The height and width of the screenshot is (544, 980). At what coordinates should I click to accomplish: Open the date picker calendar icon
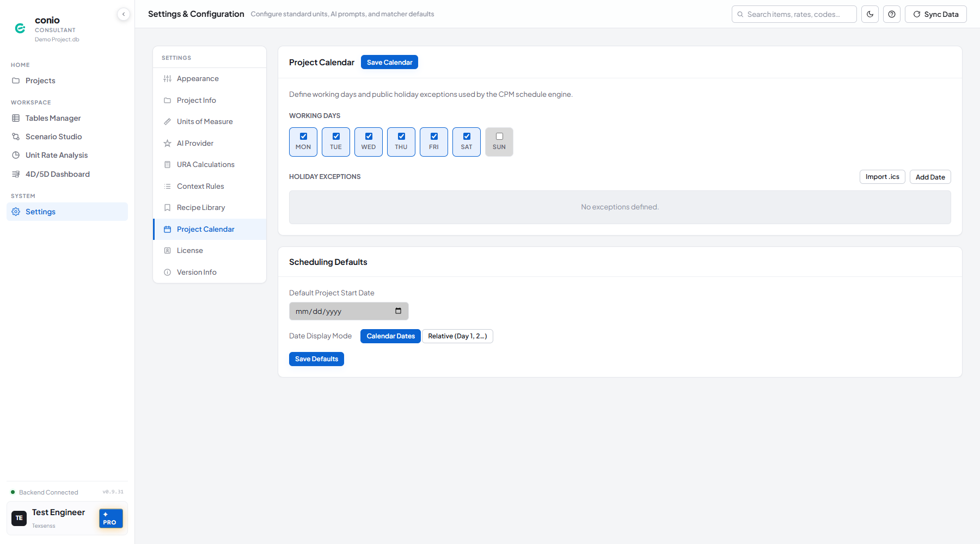(x=398, y=311)
